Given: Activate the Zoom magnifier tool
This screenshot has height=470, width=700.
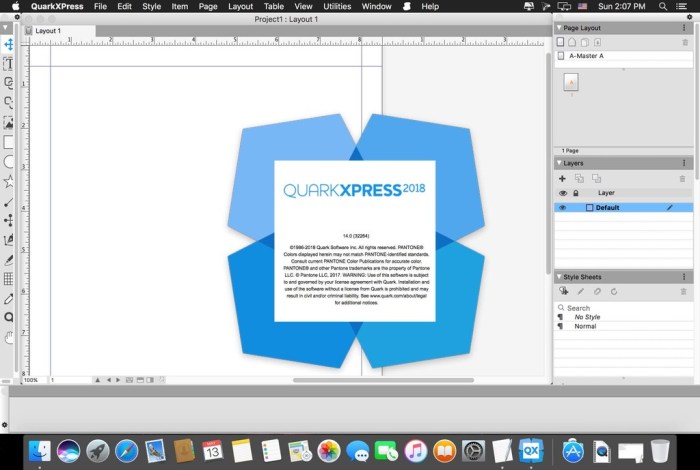Looking at the screenshot, I should 9,318.
